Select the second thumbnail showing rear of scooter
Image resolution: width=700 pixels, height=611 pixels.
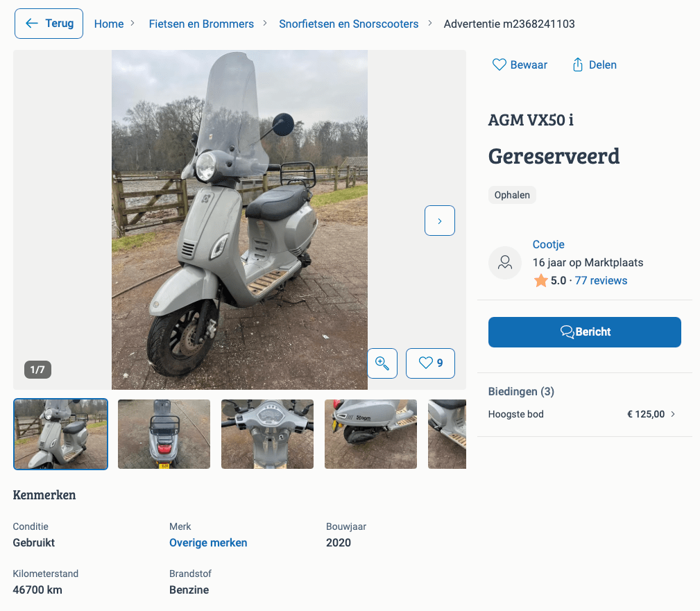click(x=164, y=434)
